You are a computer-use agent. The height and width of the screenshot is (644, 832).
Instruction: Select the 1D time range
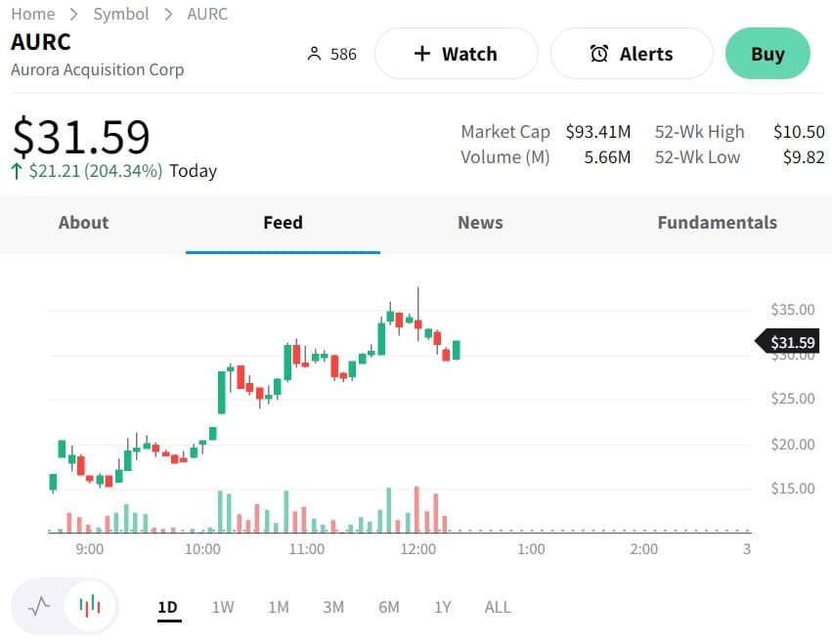[168, 607]
